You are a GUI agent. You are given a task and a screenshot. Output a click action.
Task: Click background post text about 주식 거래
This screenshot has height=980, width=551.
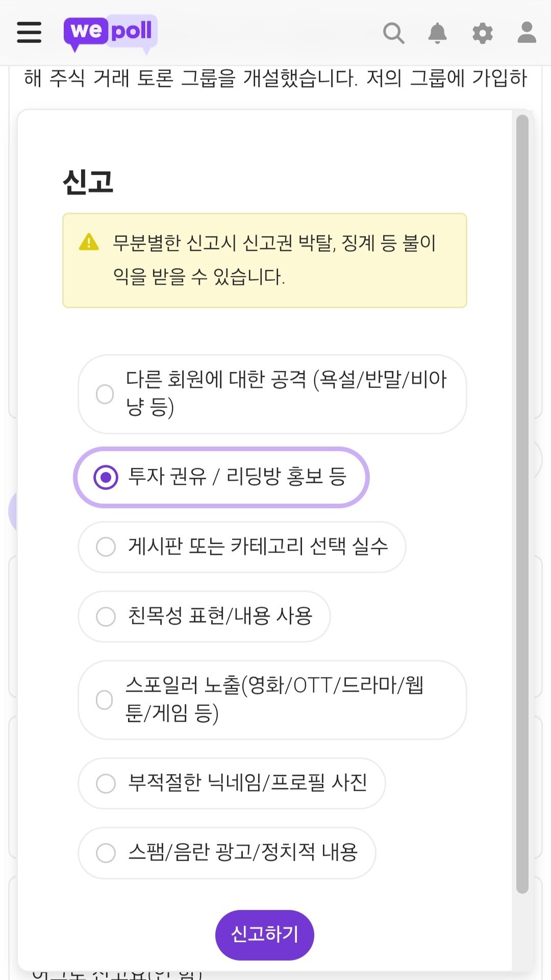pos(275,78)
